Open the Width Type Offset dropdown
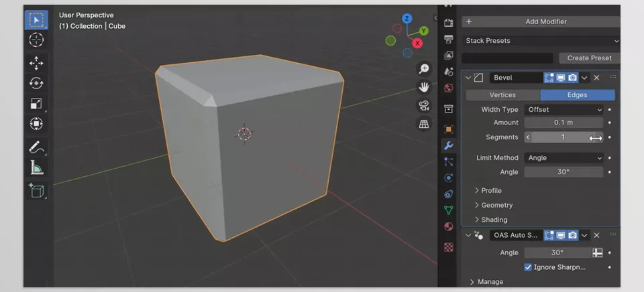 click(x=563, y=110)
